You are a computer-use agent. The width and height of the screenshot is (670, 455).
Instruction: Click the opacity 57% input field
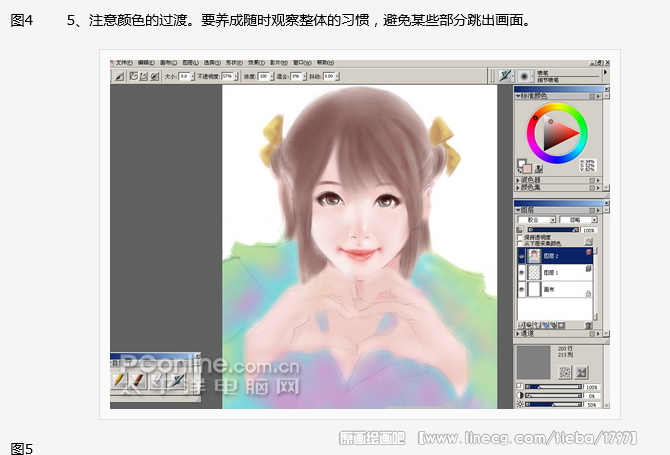tap(227, 76)
